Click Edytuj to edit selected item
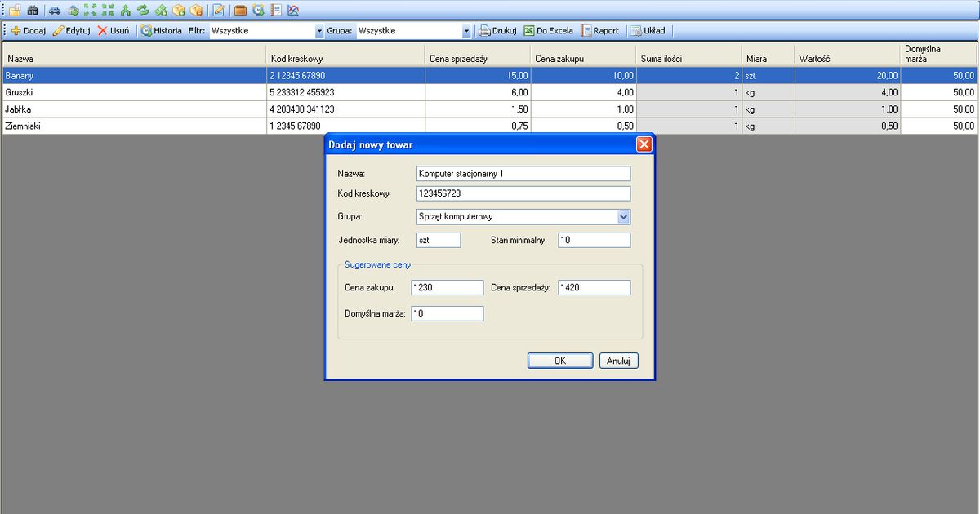980x514 pixels. pos(72,31)
